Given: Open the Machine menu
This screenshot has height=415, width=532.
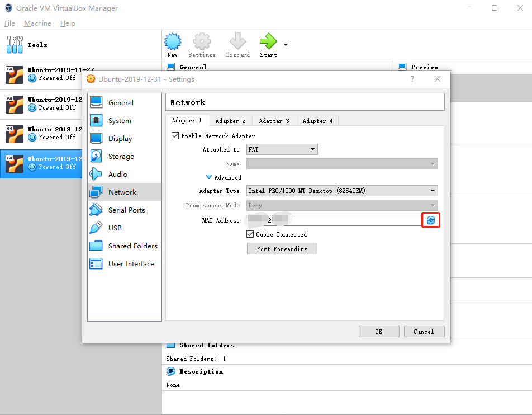Looking at the screenshot, I should [37, 23].
